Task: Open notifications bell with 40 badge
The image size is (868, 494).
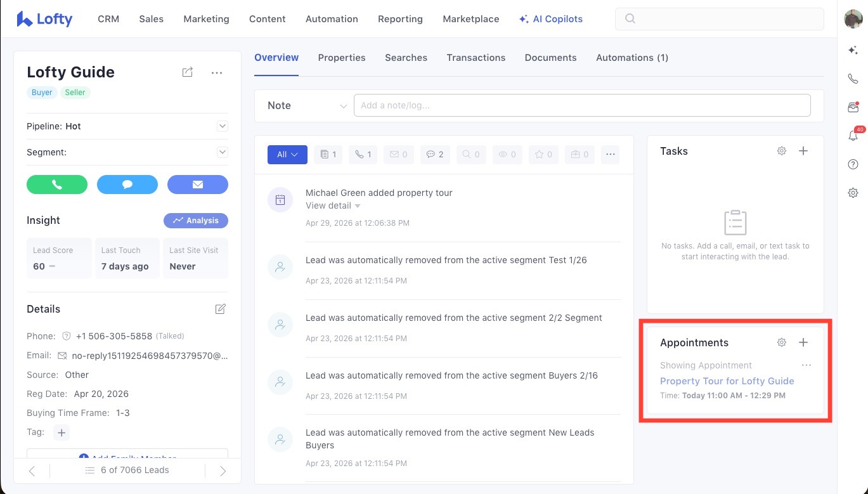Action: tap(854, 134)
